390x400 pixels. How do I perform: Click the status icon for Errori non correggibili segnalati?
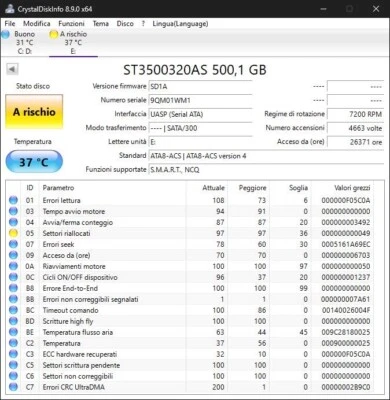pyautogui.click(x=13, y=299)
